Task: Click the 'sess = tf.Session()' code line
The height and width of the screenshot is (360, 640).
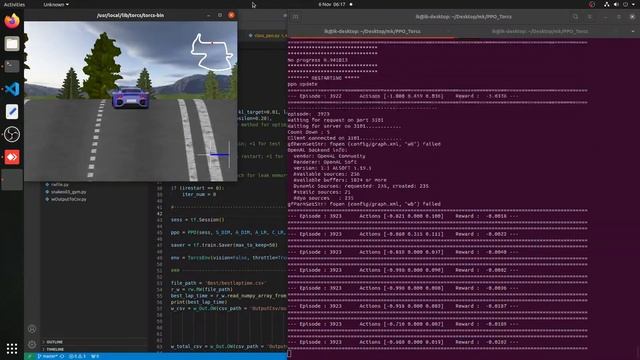Action: tap(198, 220)
